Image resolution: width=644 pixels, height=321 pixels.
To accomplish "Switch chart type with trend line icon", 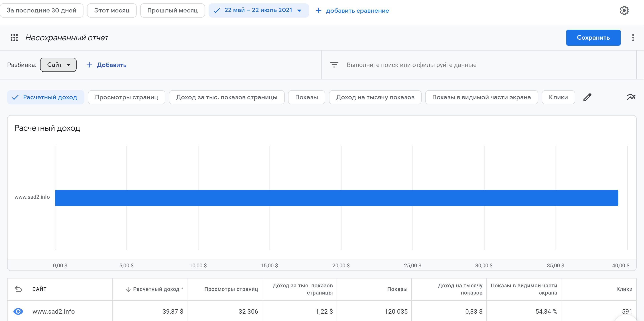I will point(631,97).
